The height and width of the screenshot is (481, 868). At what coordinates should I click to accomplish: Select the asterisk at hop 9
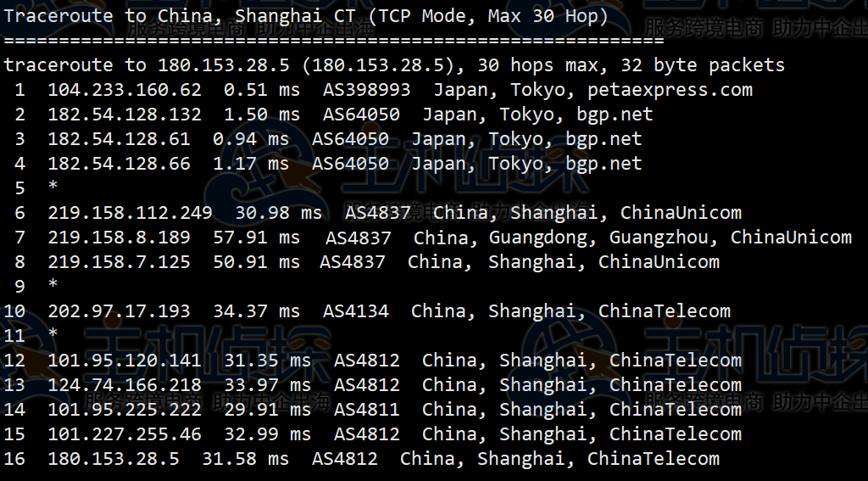coord(53,284)
